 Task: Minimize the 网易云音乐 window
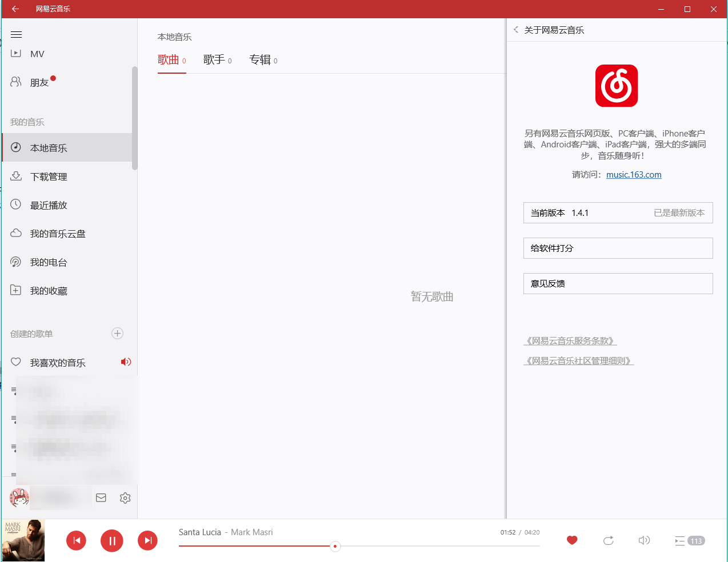pyautogui.click(x=661, y=9)
